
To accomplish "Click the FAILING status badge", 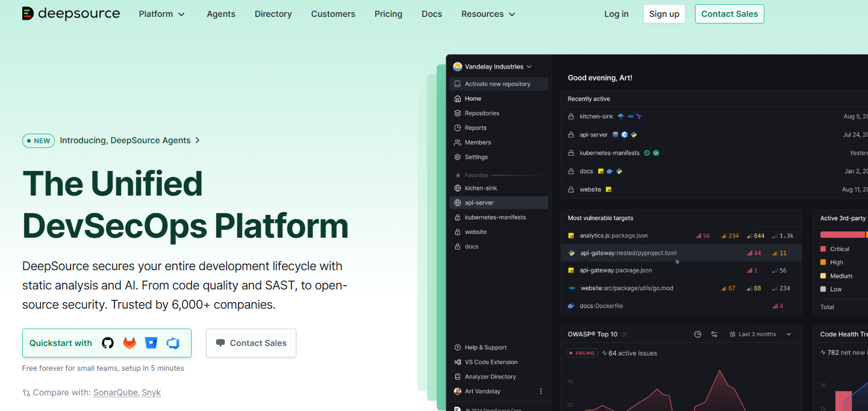I will click(582, 353).
